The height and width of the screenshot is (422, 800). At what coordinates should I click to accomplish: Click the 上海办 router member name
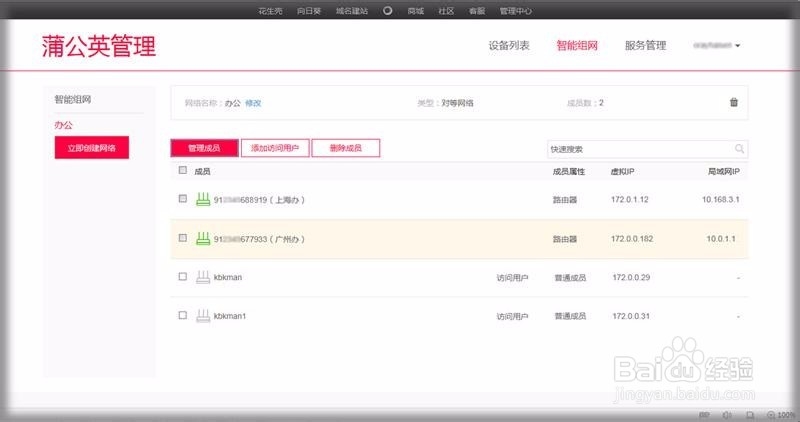259,200
